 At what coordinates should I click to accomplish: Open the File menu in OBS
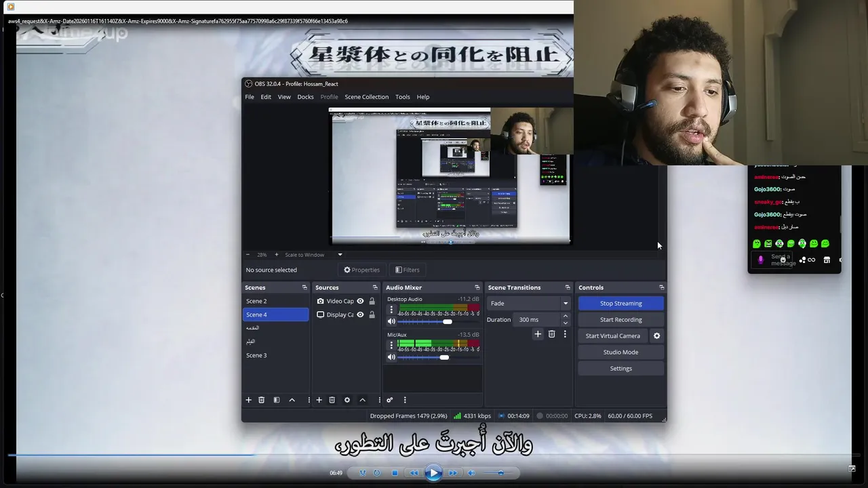tap(250, 97)
